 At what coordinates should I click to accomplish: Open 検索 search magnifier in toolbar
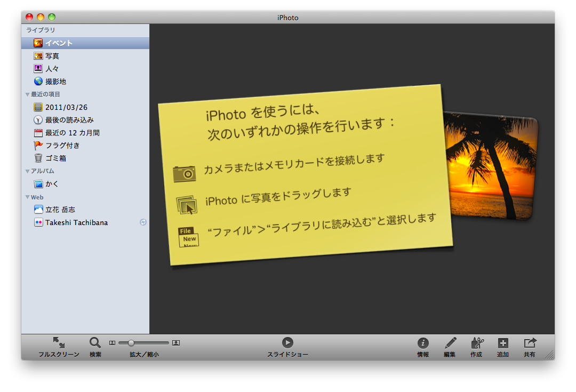95,343
